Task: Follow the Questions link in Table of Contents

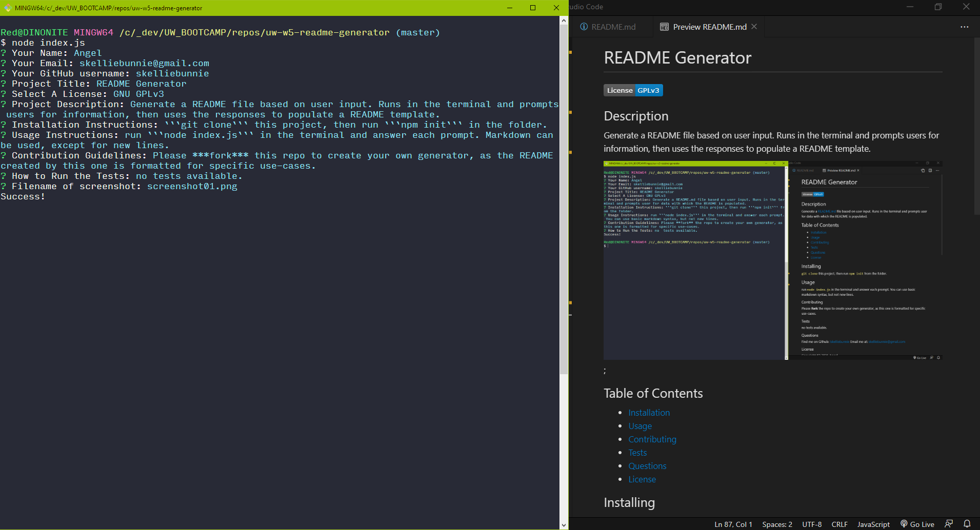Action: pyautogui.click(x=647, y=466)
